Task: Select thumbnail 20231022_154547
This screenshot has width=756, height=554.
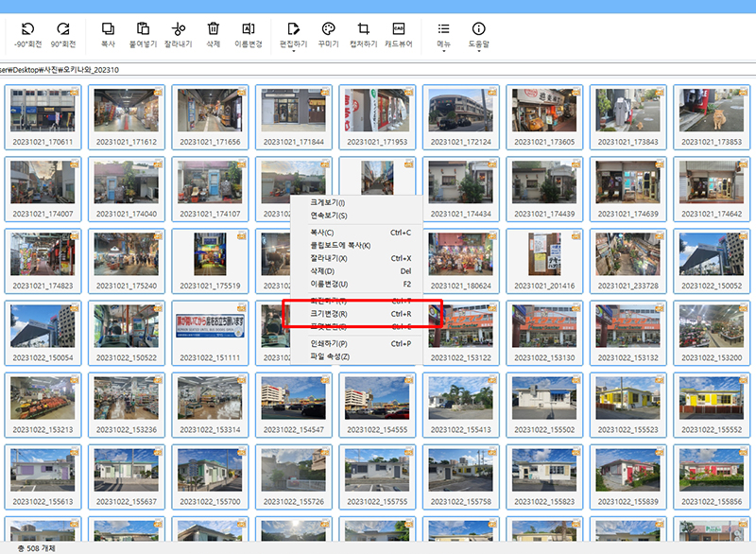Action: click(294, 405)
